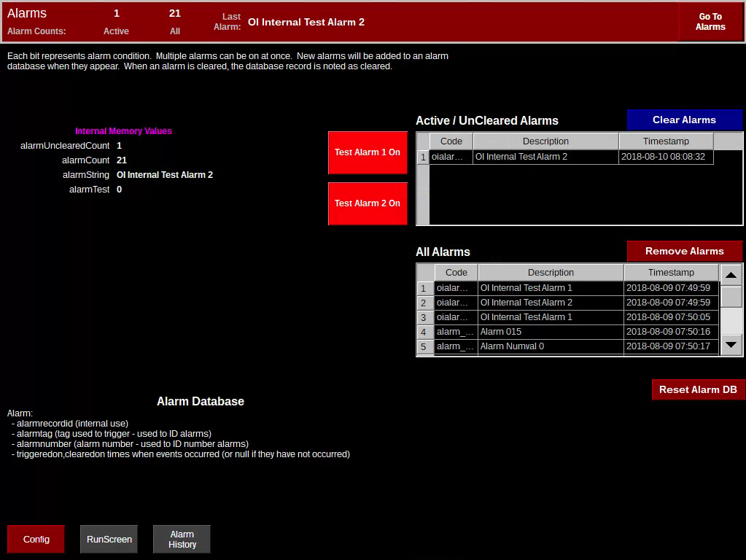The width and height of the screenshot is (746, 560).
Task: Open the Config screen
Action: (36, 540)
